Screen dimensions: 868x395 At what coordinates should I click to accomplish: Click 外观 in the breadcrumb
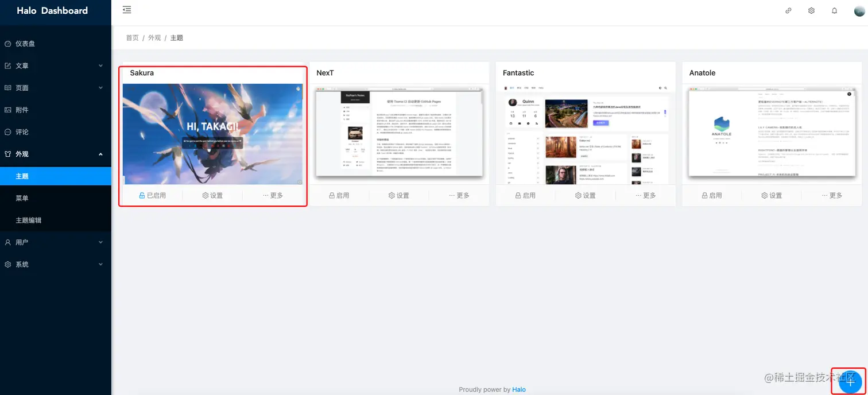(154, 38)
